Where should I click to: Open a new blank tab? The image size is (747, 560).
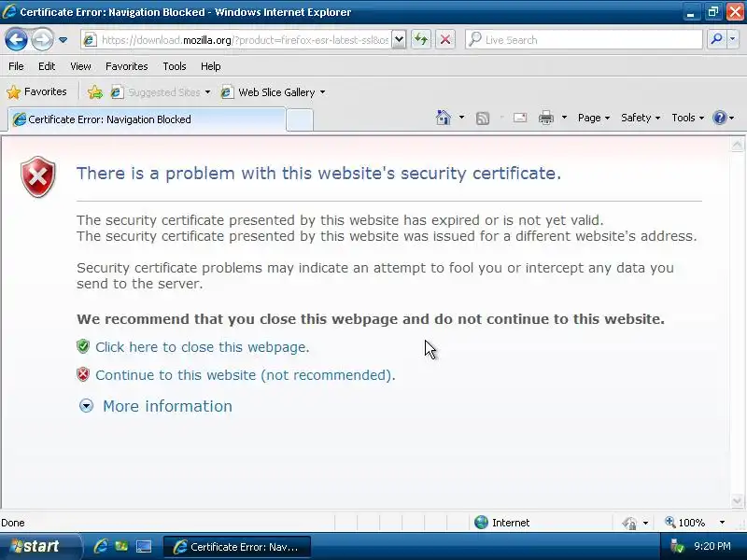pyautogui.click(x=300, y=119)
